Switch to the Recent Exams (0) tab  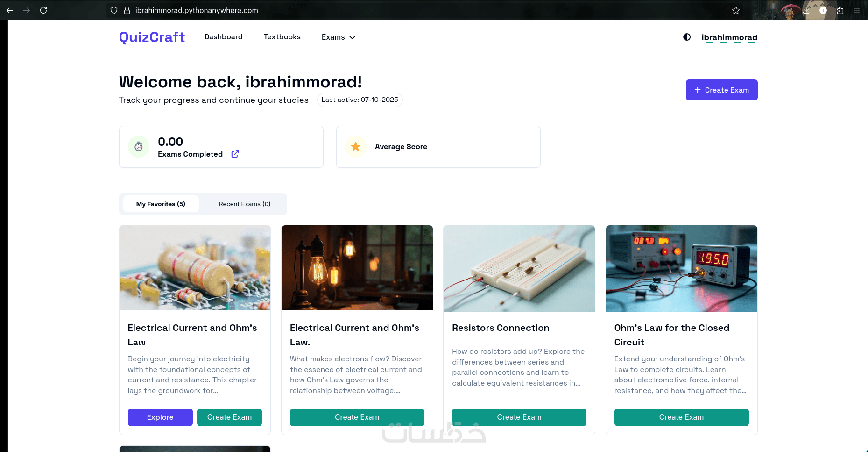click(245, 204)
